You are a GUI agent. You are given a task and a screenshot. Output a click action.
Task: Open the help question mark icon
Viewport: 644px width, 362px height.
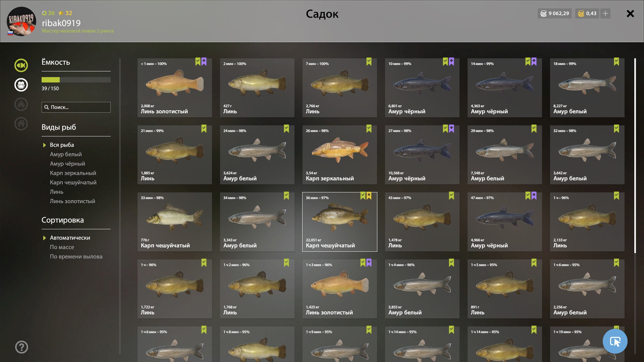click(21, 347)
